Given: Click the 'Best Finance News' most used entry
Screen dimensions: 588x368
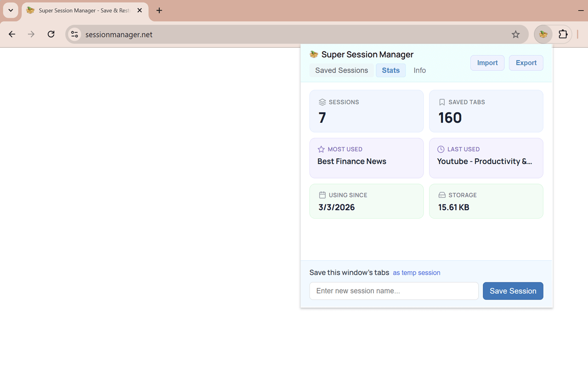Looking at the screenshot, I should point(352,161).
